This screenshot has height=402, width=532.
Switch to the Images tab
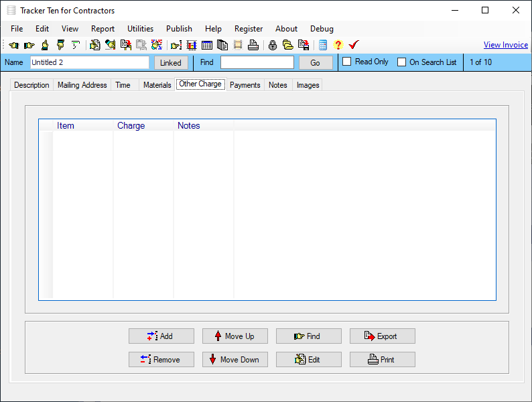pyautogui.click(x=308, y=85)
